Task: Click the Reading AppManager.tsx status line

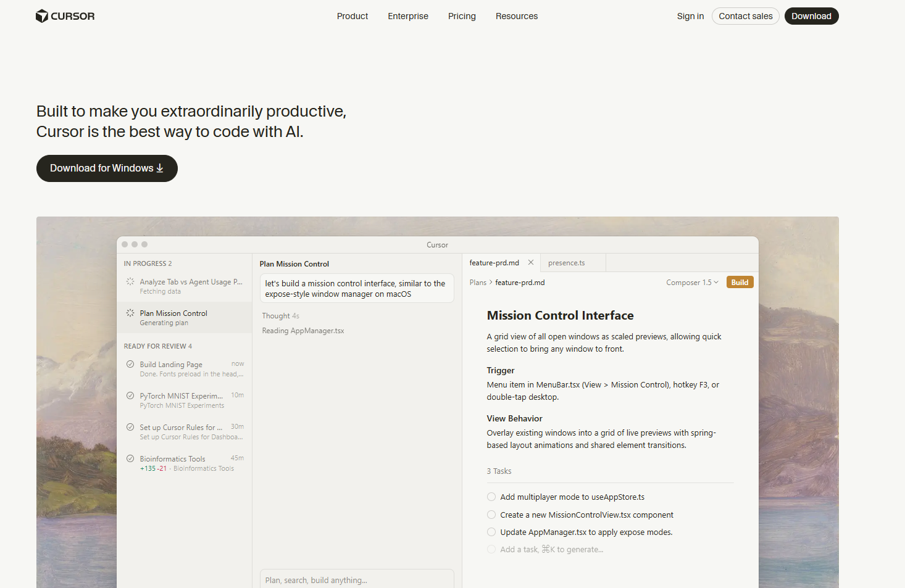Action: (x=303, y=331)
